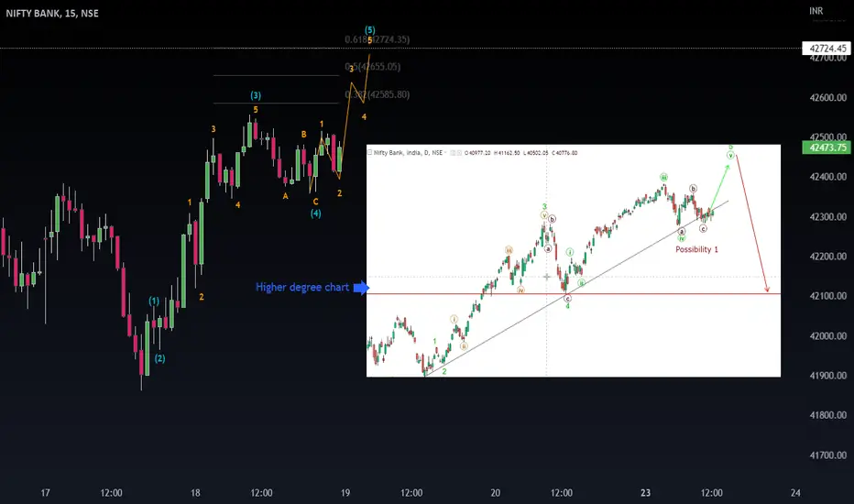Click the cyan (4) wave label
The image size is (854, 504).
[x=316, y=214]
